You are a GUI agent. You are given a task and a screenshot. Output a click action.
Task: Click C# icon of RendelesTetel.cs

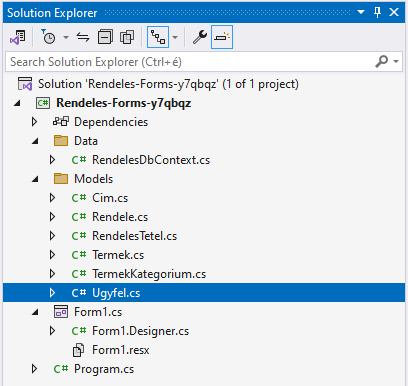click(x=79, y=236)
